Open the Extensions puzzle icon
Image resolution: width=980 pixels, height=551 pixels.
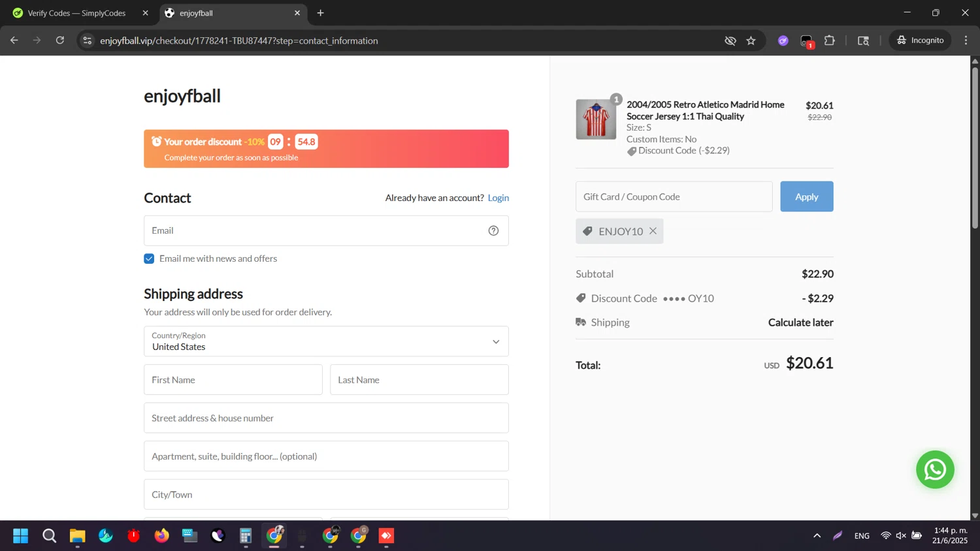(830, 40)
